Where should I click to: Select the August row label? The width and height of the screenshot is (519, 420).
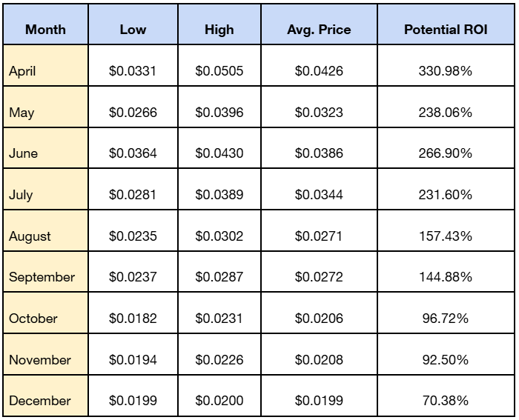[x=30, y=236]
